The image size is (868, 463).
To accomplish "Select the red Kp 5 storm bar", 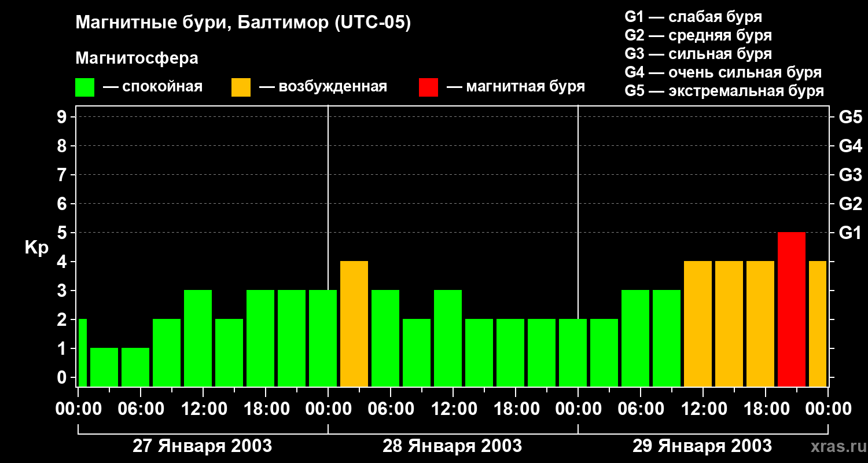I will pos(792,309).
